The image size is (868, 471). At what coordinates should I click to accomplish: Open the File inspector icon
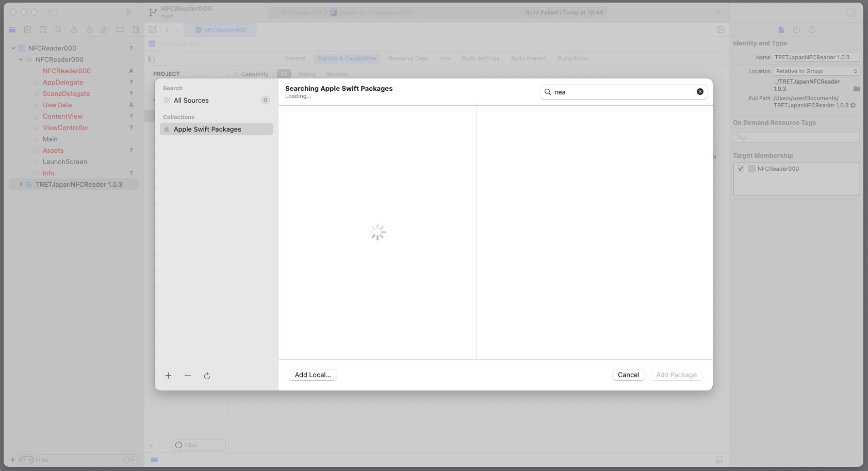pos(781,30)
